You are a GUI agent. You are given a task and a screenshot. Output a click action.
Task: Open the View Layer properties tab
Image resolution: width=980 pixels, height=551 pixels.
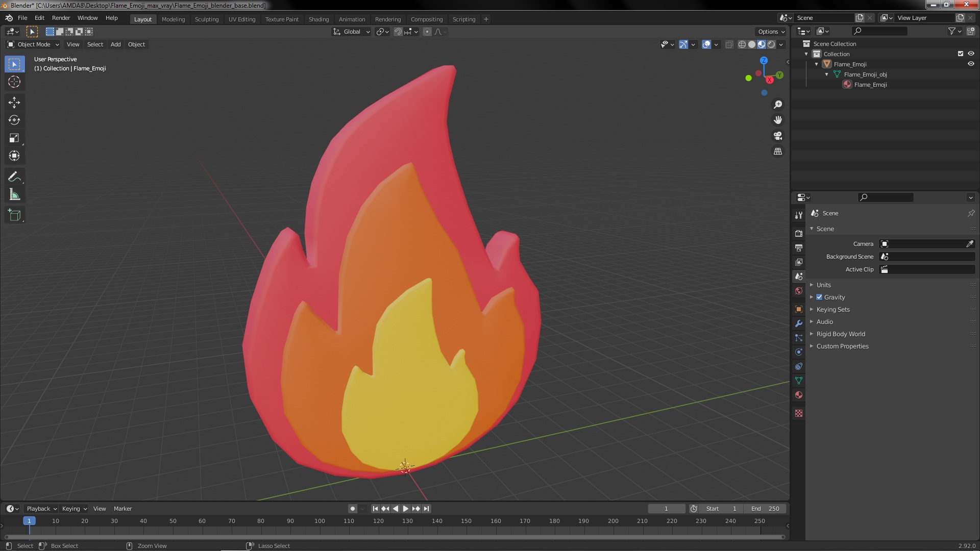pos(799,262)
